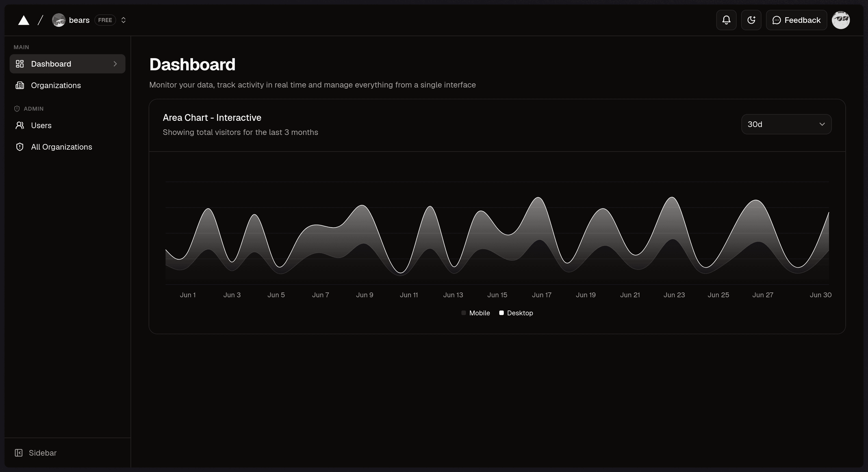The image size is (868, 472).
Task: Click the Feedback button
Action: point(796,20)
